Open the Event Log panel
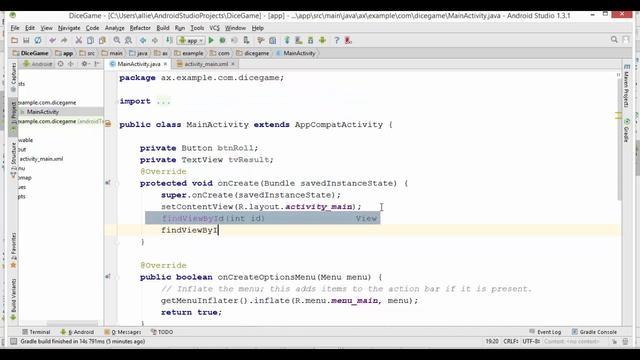 tap(545, 332)
